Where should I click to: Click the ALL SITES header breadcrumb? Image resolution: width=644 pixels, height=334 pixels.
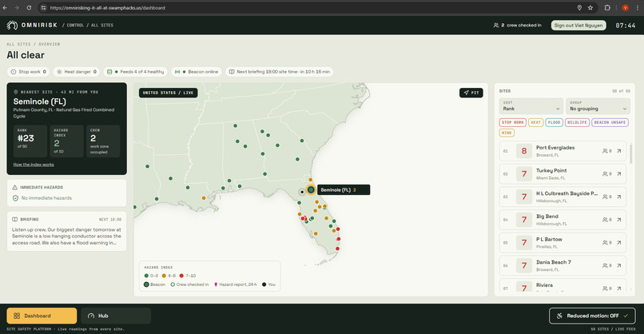pos(101,26)
